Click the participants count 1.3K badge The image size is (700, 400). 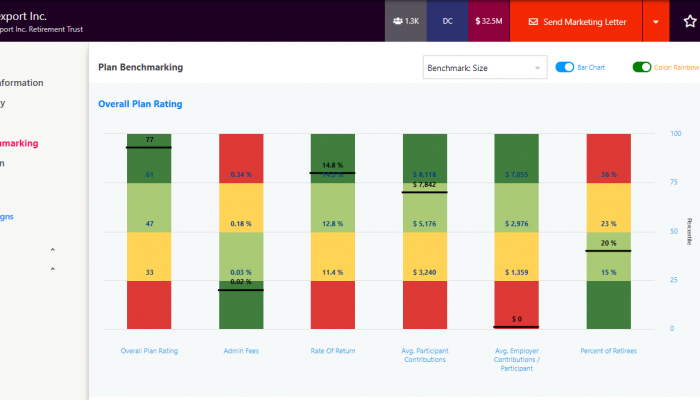(x=406, y=21)
